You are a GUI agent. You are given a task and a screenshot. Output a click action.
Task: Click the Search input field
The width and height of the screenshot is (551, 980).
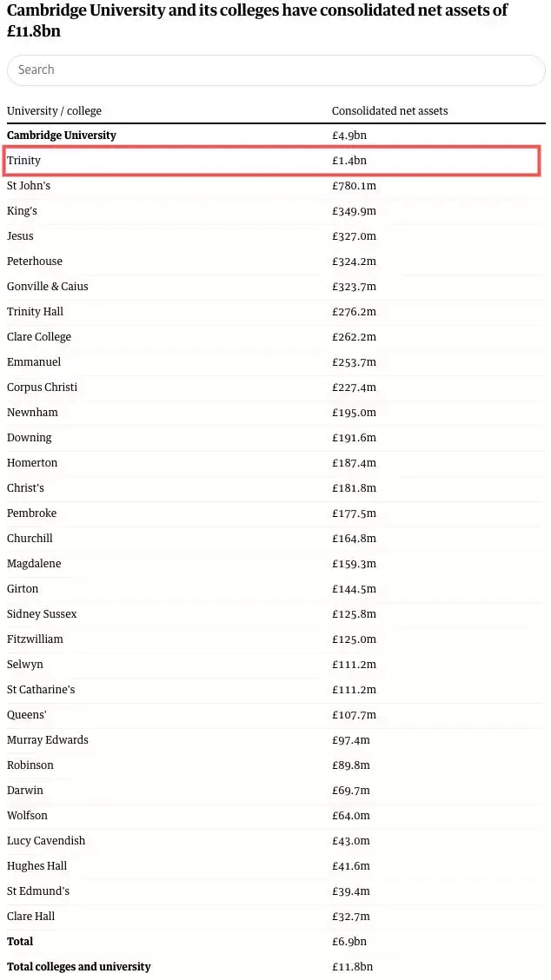[275, 70]
